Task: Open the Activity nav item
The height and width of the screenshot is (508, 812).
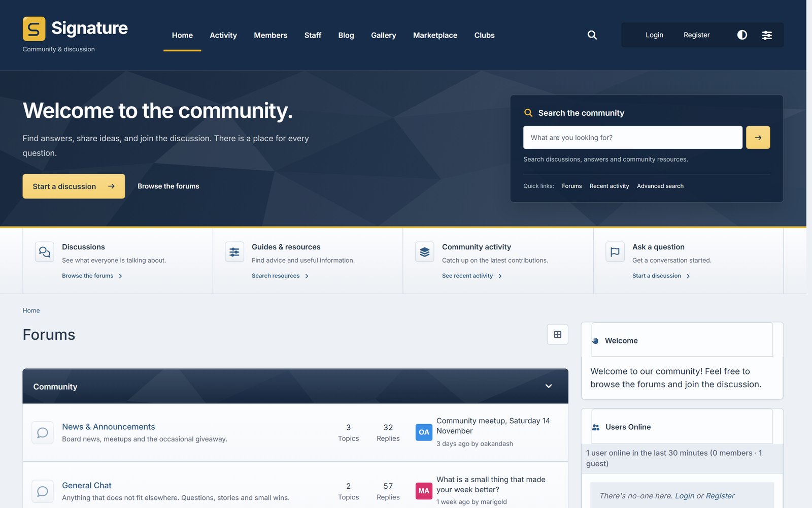Action: click(x=223, y=35)
